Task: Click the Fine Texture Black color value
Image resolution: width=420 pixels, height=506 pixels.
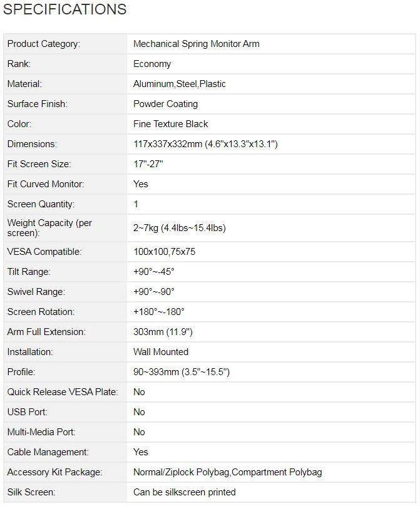Action: pyautogui.click(x=171, y=124)
